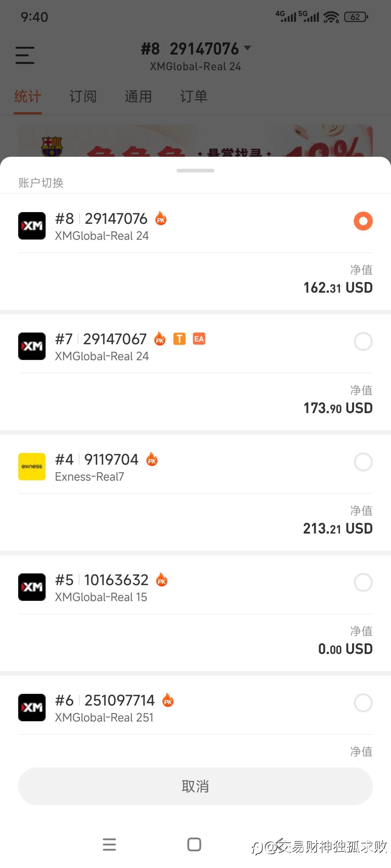The height and width of the screenshot is (868, 391).
Task: Select account #7 29147067 radio button
Action: [x=363, y=342]
